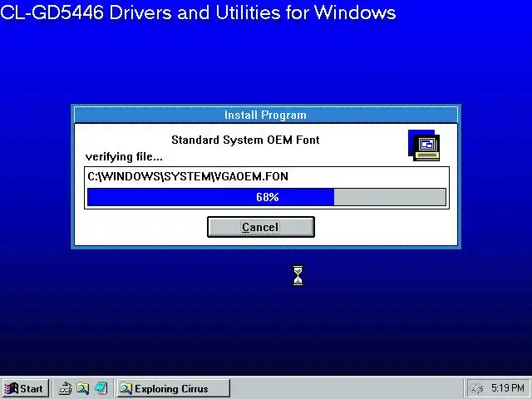532x399 pixels.
Task: Click the 'verifying file...' status text
Action: 124,157
